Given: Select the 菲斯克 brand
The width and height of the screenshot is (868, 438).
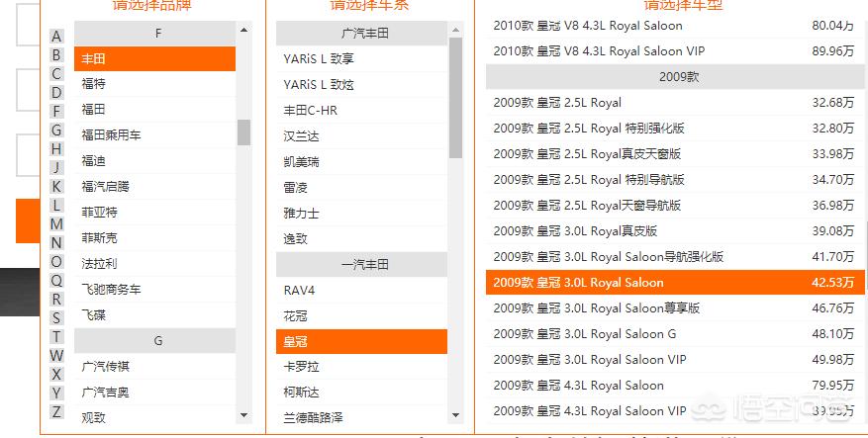Looking at the screenshot, I should pos(155,238).
